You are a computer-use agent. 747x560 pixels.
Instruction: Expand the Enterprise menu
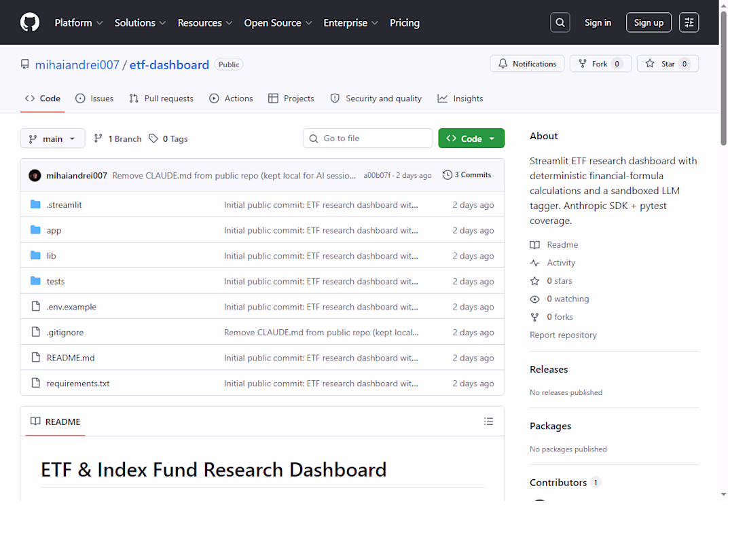350,23
